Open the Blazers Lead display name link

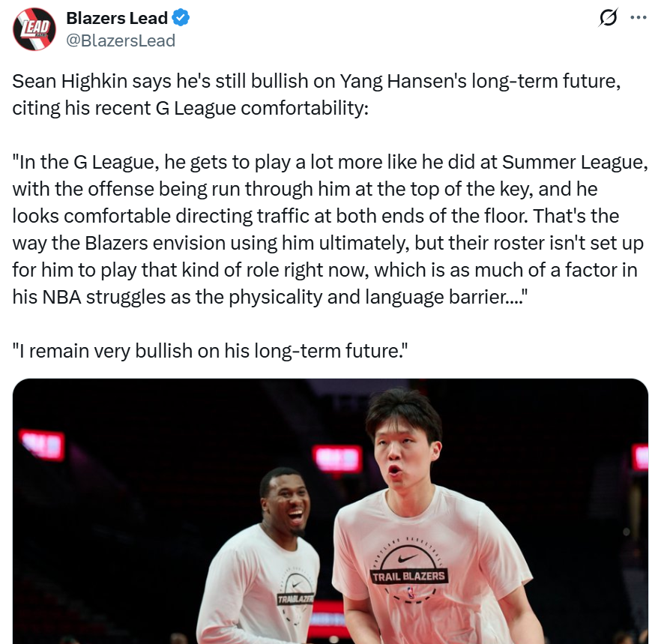click(x=117, y=18)
